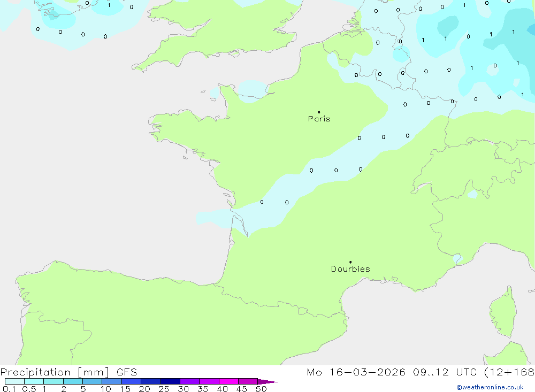Click the 'Precipitation [mm]' title text
The height and width of the screenshot is (392, 535).
coord(55,372)
